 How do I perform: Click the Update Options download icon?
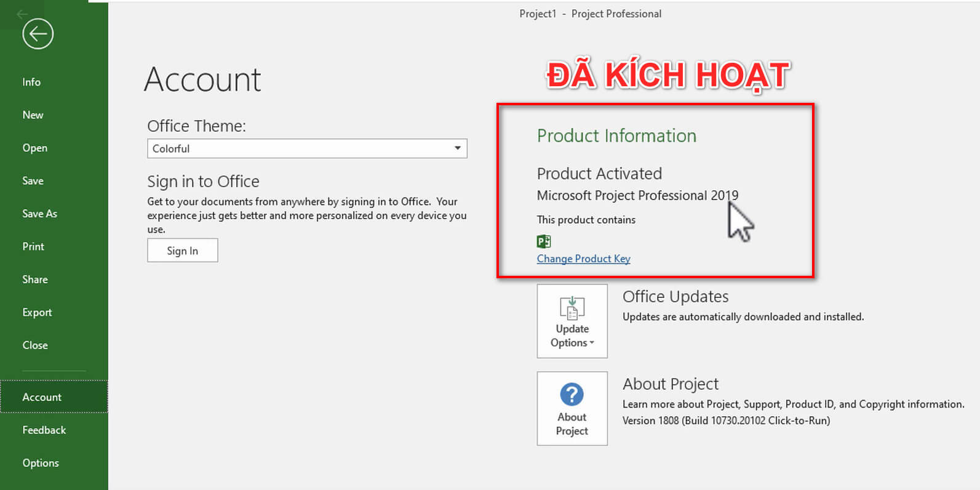click(572, 307)
